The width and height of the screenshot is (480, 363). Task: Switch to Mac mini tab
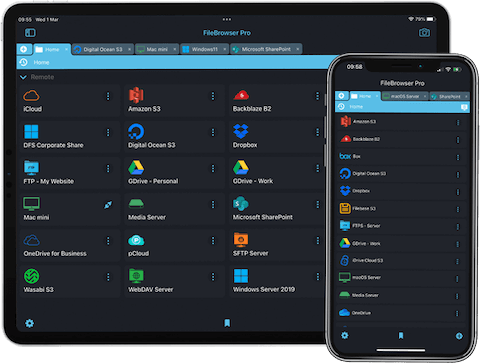click(x=157, y=49)
